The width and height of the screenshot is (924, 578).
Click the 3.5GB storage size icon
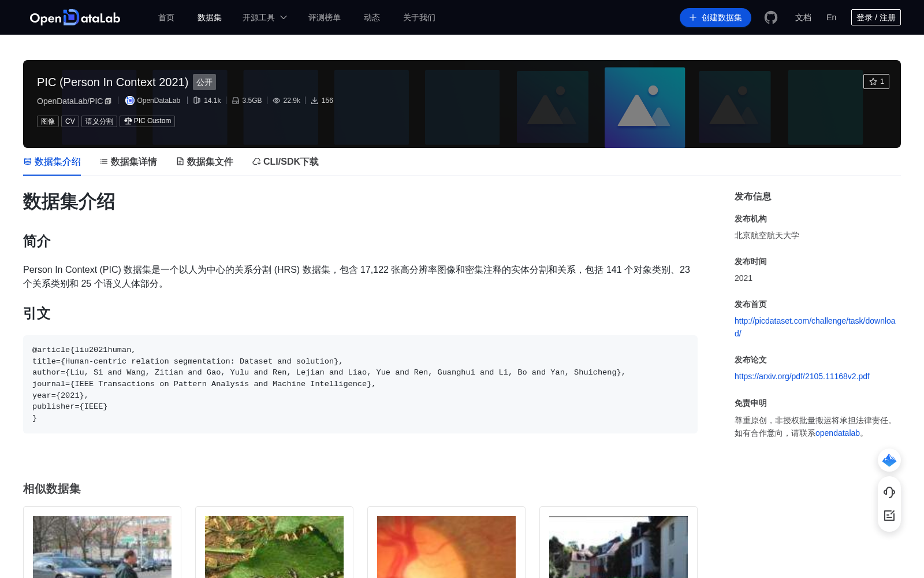236,101
